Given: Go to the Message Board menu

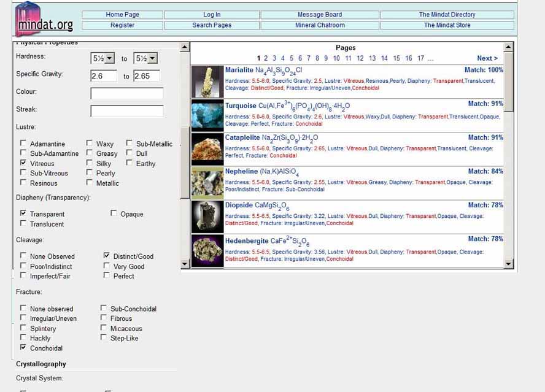Looking at the screenshot, I should coord(319,15).
